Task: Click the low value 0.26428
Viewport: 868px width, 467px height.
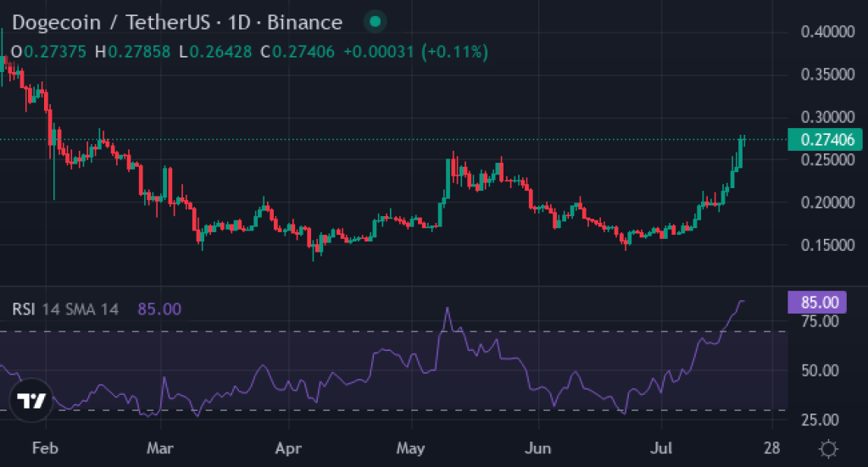Action: [x=220, y=52]
